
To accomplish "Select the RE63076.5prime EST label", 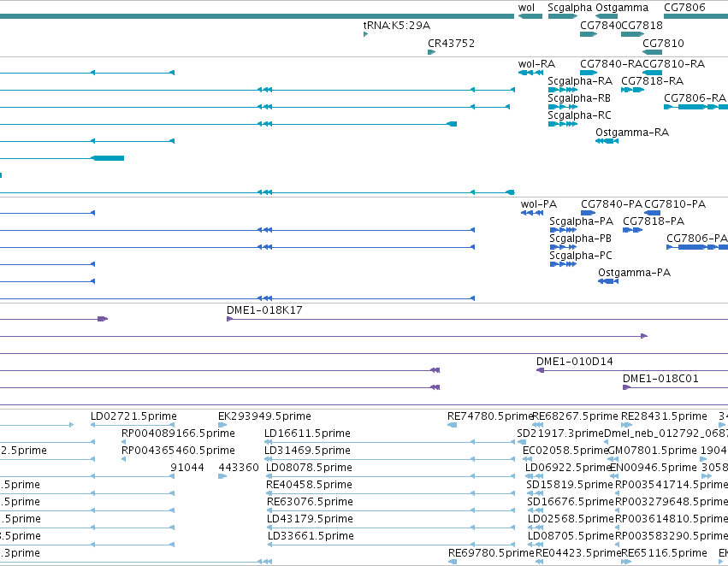I will (x=310, y=503).
